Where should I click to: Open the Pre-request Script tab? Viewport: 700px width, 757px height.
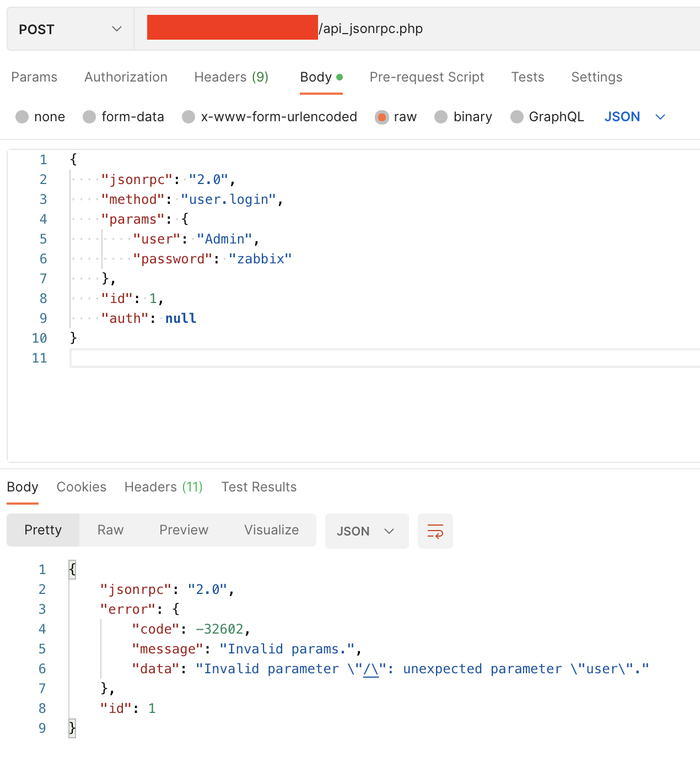pyautogui.click(x=427, y=77)
